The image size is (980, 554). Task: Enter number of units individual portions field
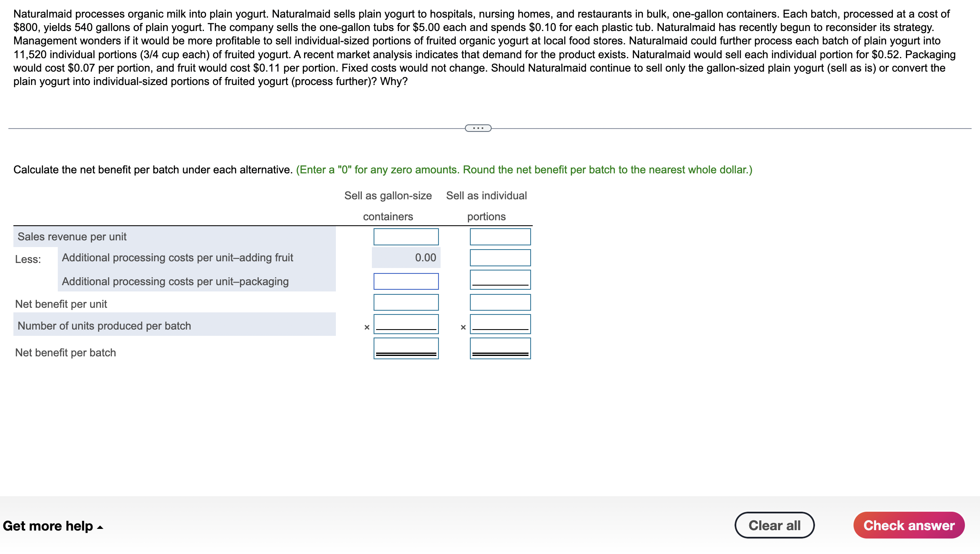pos(500,327)
